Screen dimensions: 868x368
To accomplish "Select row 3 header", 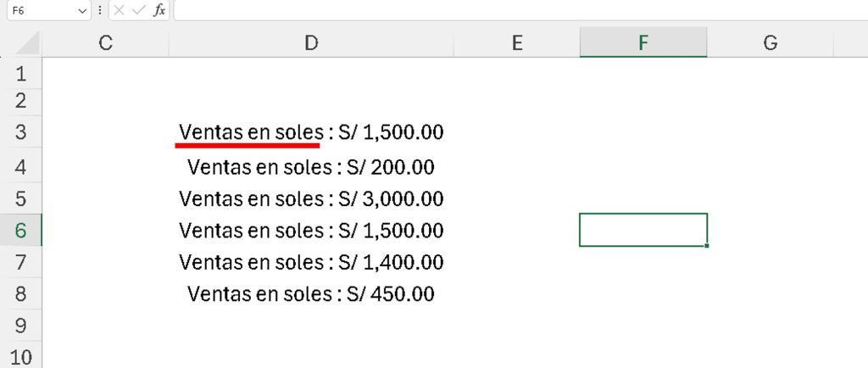I will (x=21, y=133).
